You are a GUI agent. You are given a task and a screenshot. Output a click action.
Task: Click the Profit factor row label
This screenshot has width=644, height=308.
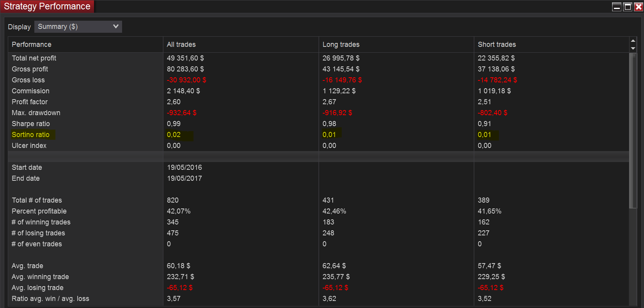pyautogui.click(x=30, y=102)
